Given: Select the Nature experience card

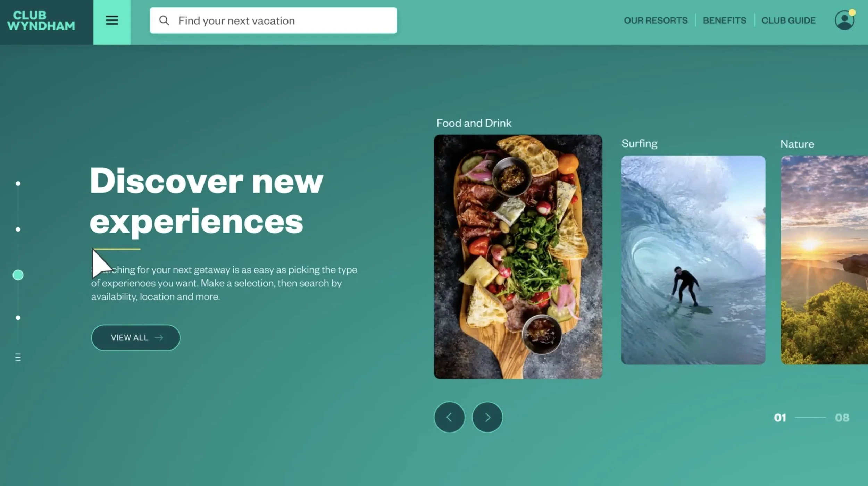Looking at the screenshot, I should tap(824, 260).
